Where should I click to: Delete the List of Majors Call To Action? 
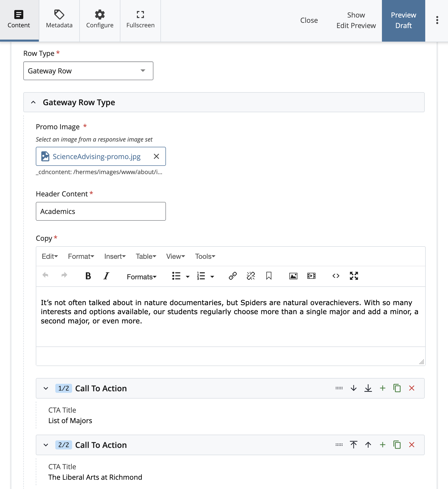coord(412,388)
